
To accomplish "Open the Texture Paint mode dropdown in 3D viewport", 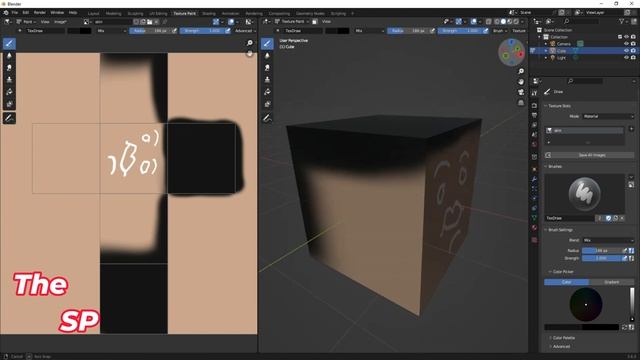I will point(292,21).
